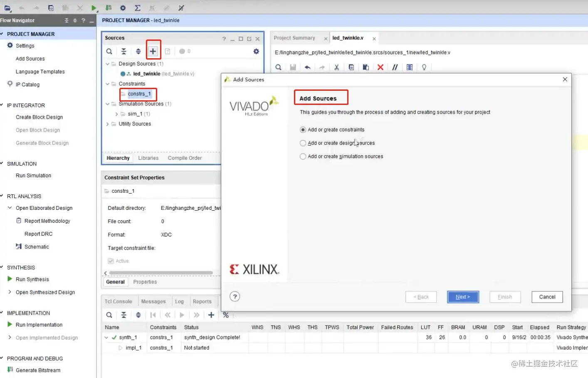Select Add or create constraints option

[332, 130]
